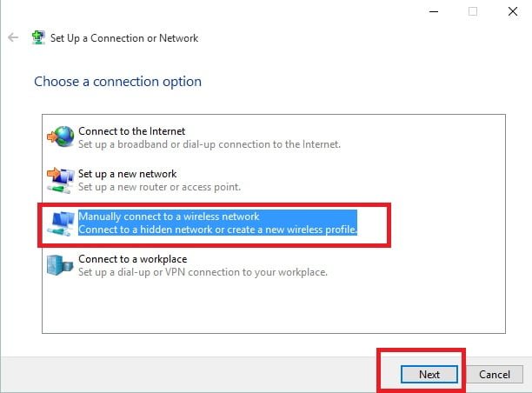Close the Set Up a Connection window
532x393 pixels.
(513, 11)
